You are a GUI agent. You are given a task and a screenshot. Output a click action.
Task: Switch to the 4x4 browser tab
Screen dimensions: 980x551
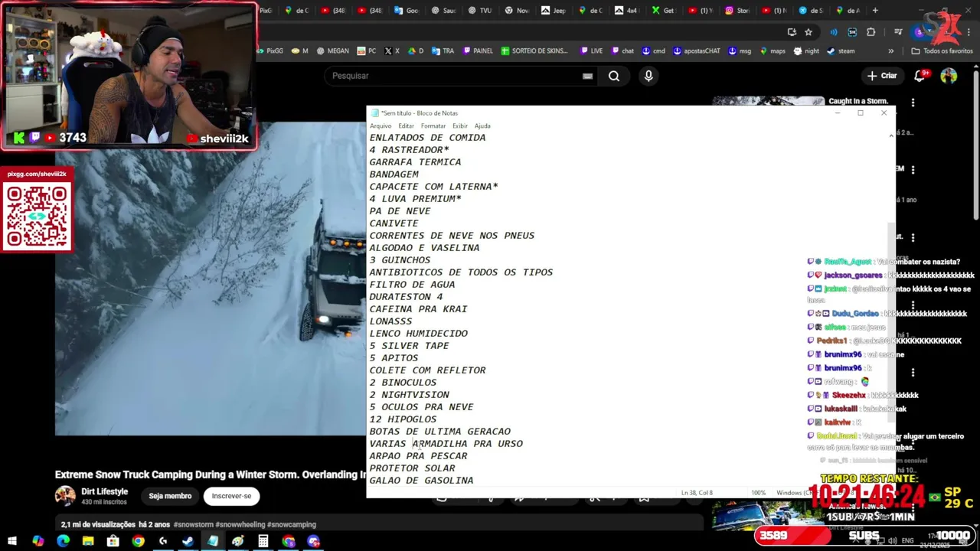(x=626, y=10)
